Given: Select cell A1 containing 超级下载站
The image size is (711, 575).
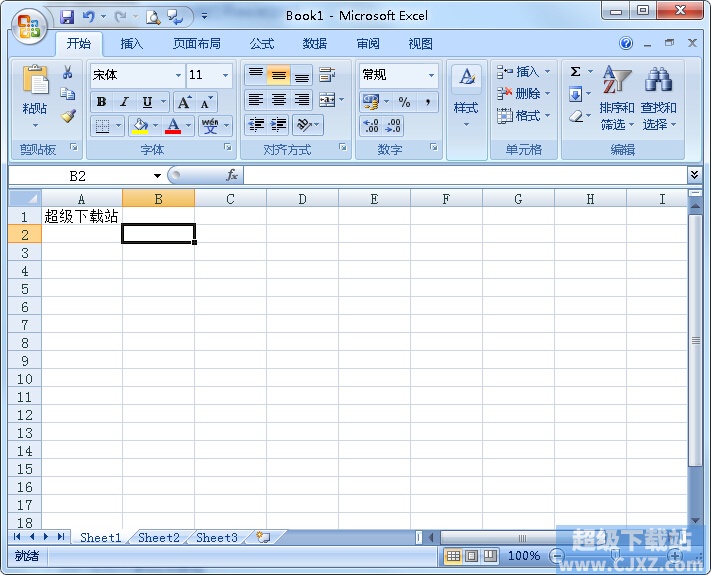Looking at the screenshot, I should (81, 216).
